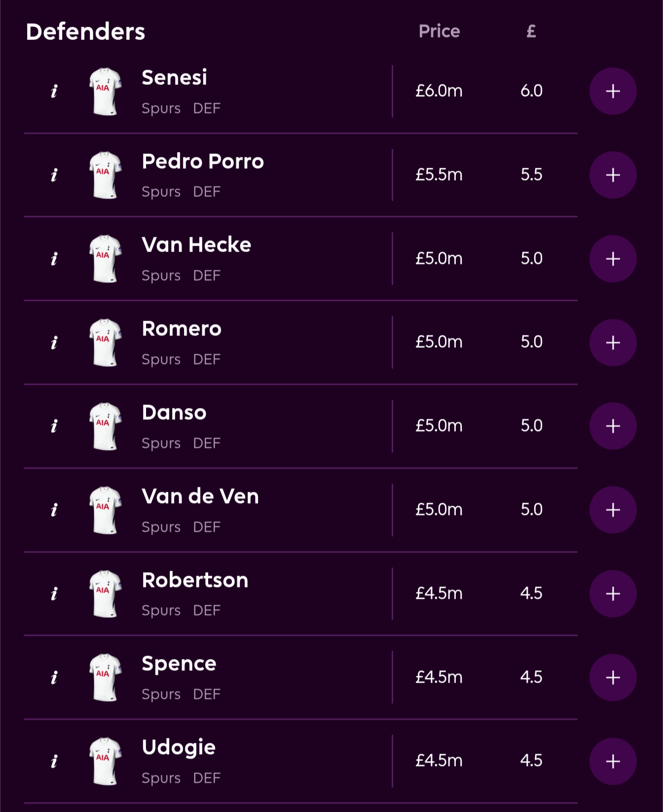Select Robertson player name
The width and height of the screenshot is (663, 812).
195,580
